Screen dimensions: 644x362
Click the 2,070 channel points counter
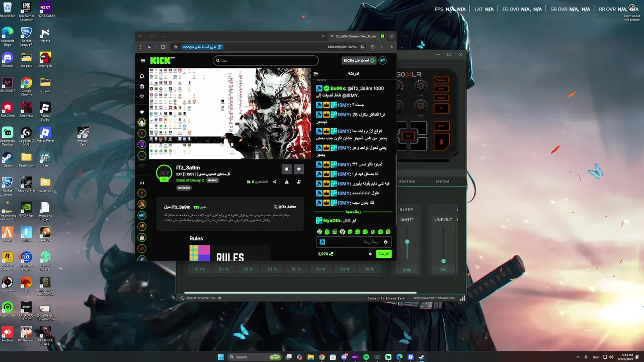(326, 254)
